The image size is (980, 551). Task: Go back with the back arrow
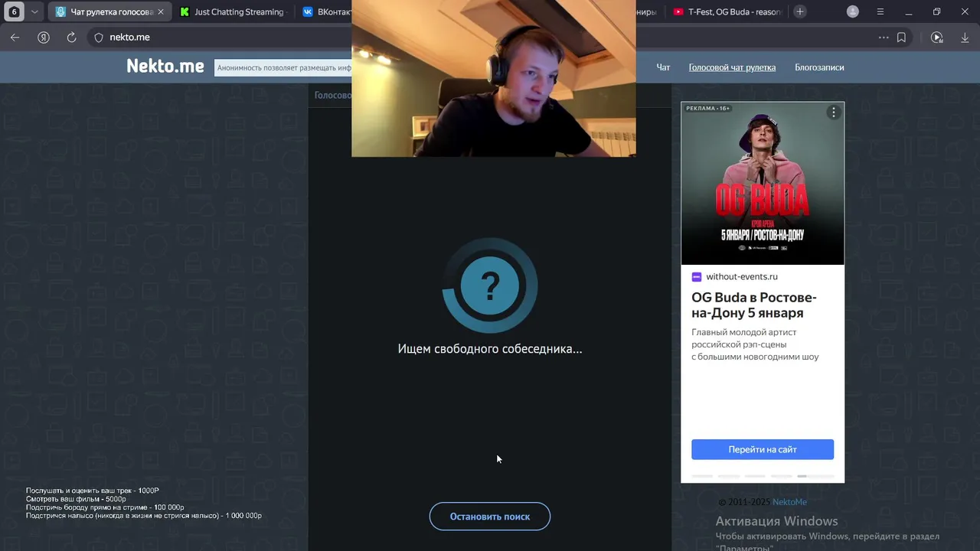tap(15, 37)
